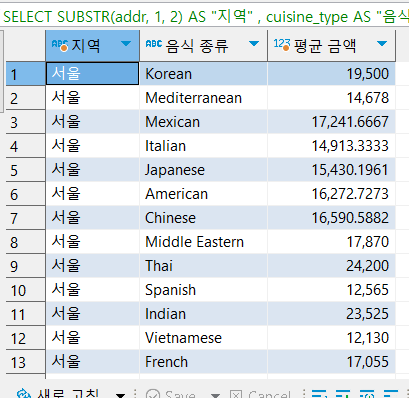This screenshot has width=409, height=398.
Task: Click the Vietnamese cuisine cell
Action: tap(204, 338)
